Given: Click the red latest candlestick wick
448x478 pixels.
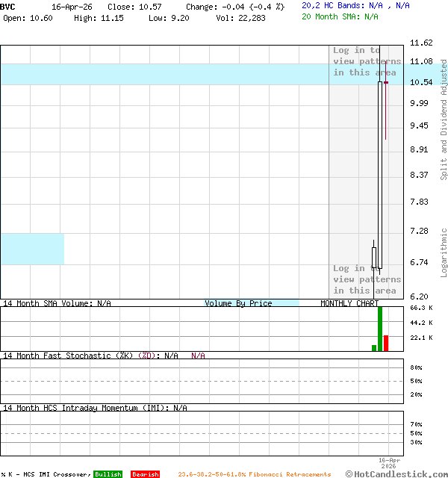Looking at the screenshot, I should pos(386,112).
